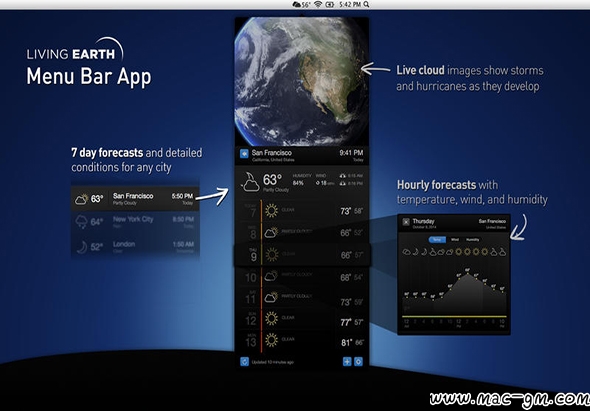Click the San Francisco label in hourly panel
Viewport: 590px width, 411px height.
(492, 221)
